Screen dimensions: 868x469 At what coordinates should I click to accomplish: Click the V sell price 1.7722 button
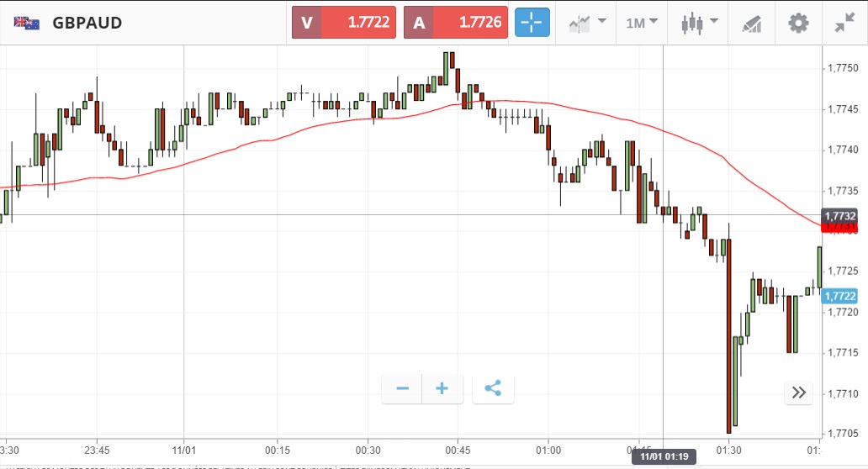tap(344, 23)
